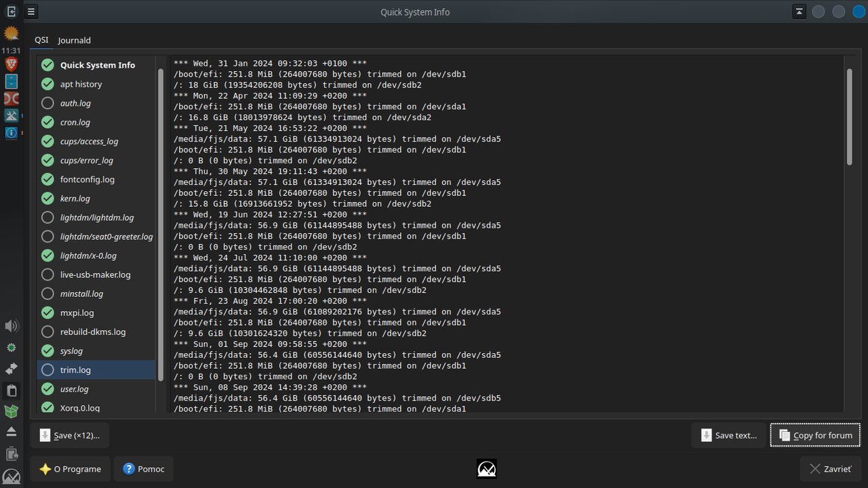The height and width of the screenshot is (488, 868).
Task: Select the cups/error_log entry
Action: [87, 161]
